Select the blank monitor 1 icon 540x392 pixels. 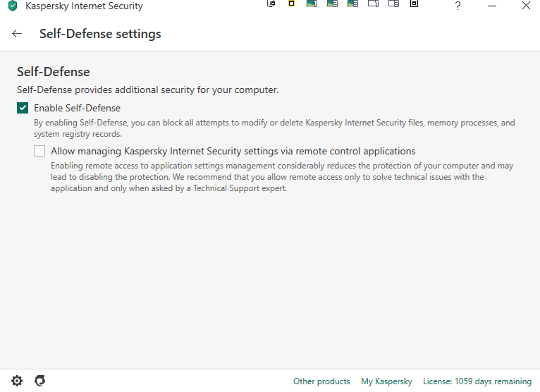point(374,4)
